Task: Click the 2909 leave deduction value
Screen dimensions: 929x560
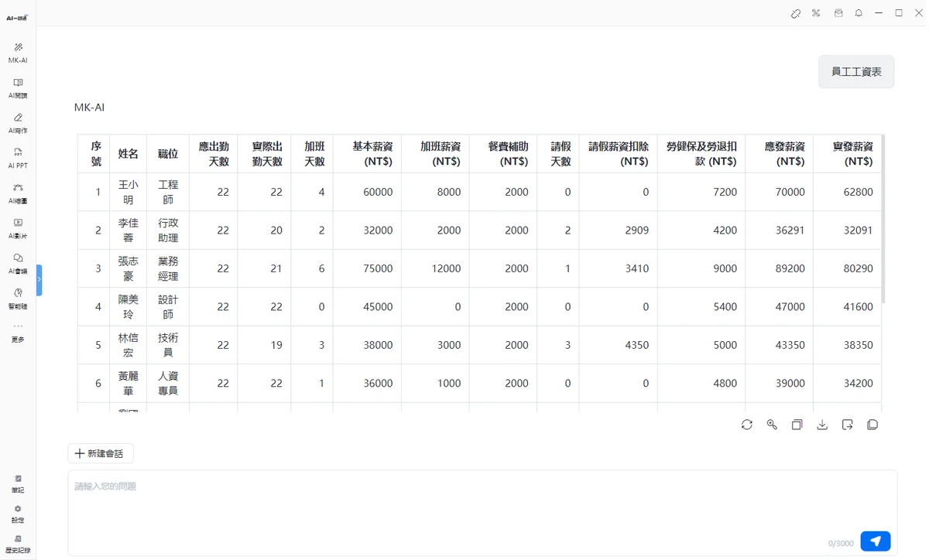Action: coord(636,230)
